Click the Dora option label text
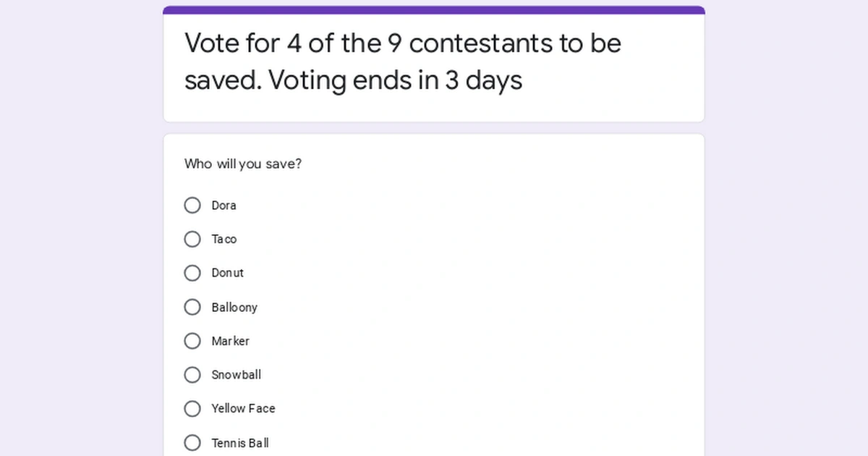 pos(224,205)
